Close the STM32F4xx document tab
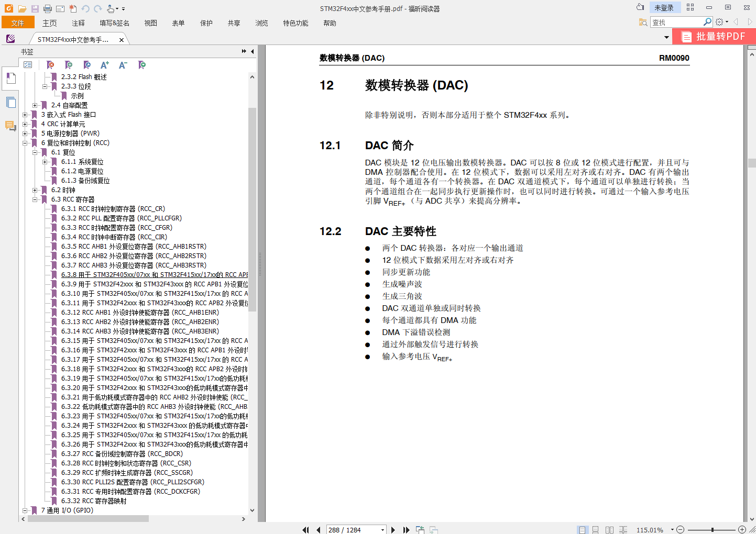This screenshot has width=756, height=534. click(122, 40)
